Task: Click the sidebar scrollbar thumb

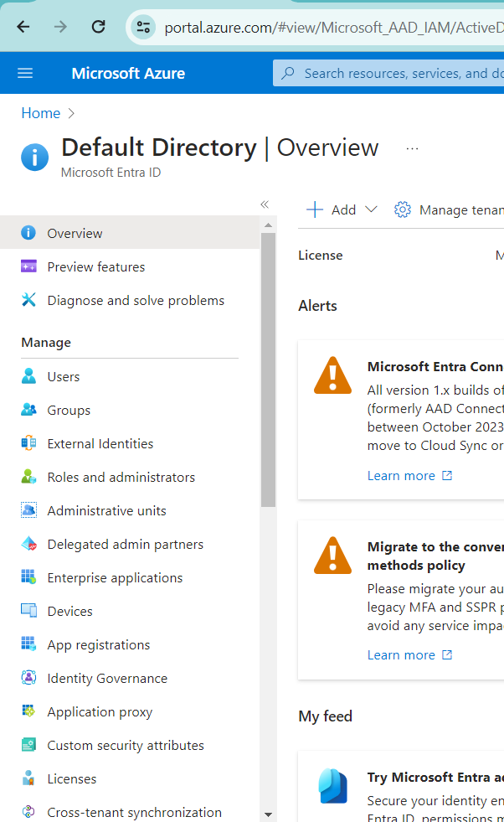Action: (268, 370)
